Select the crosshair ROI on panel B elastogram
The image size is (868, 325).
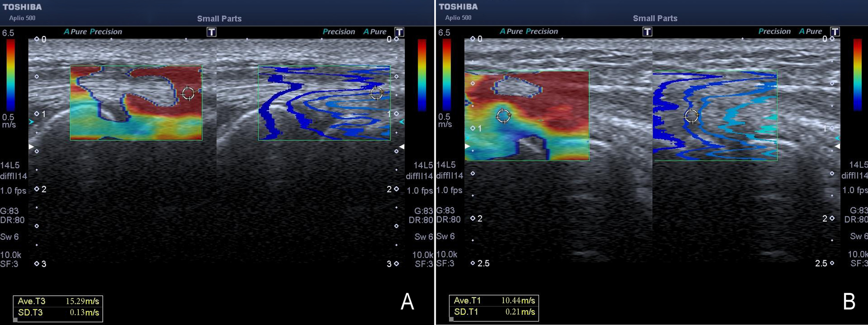click(x=503, y=116)
